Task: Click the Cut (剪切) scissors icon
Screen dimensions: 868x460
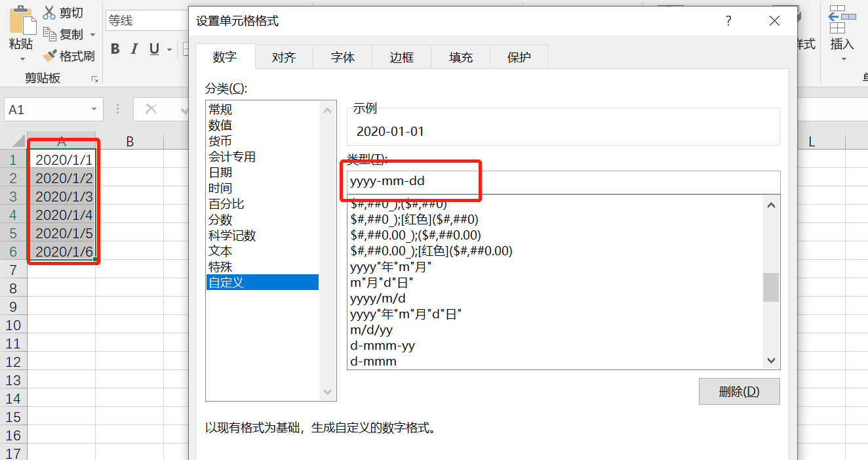Action: click(49, 12)
